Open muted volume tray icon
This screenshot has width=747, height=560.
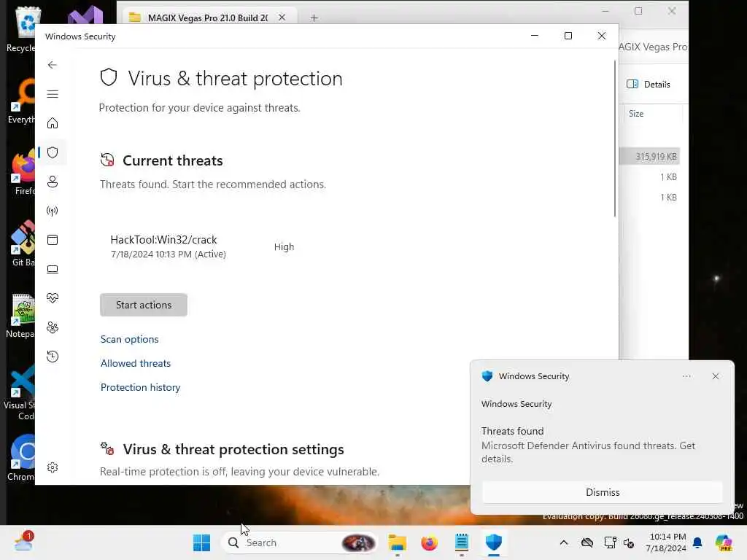click(629, 542)
